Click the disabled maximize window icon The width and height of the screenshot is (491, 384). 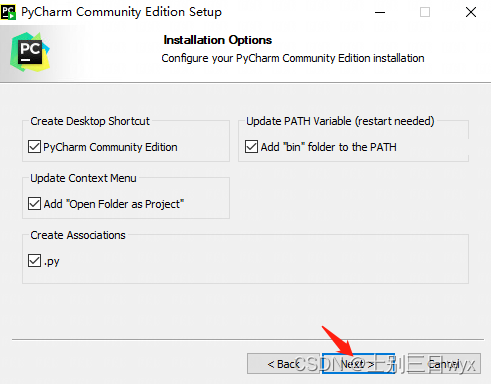pyautogui.click(x=425, y=12)
